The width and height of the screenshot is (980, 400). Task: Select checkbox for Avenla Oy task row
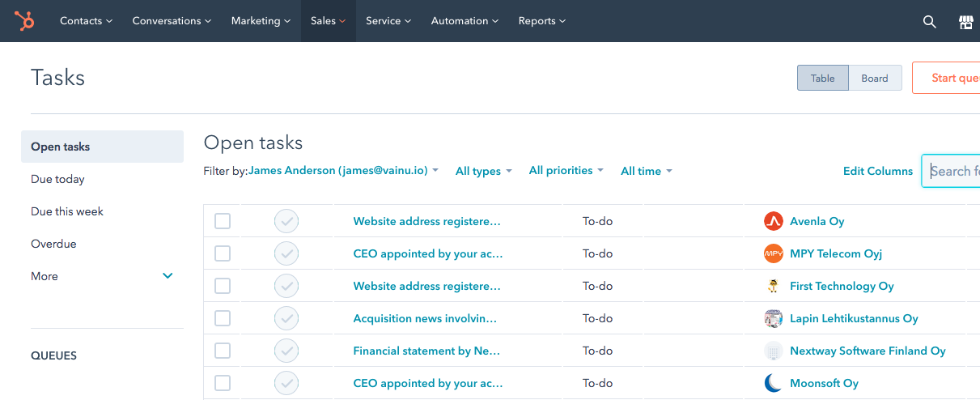pos(223,221)
